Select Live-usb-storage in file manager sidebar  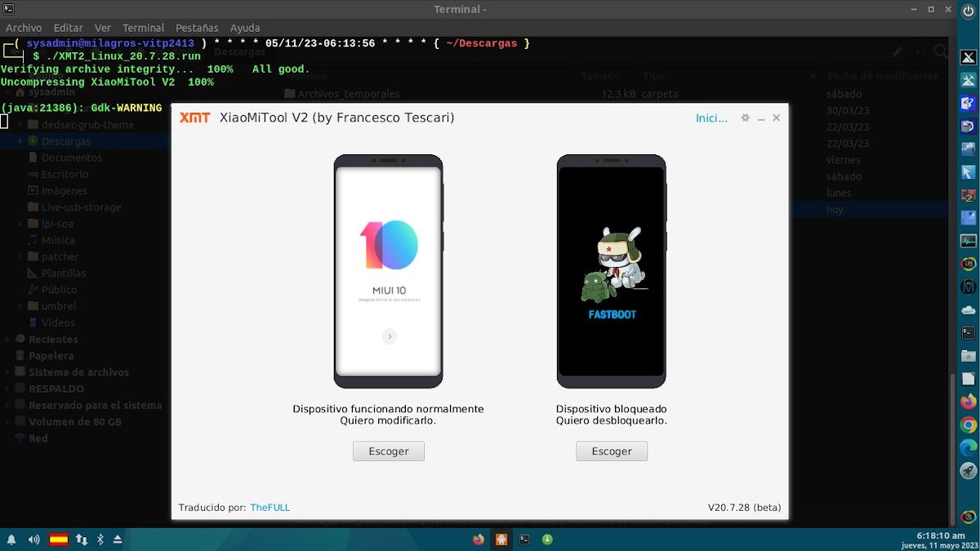click(82, 207)
